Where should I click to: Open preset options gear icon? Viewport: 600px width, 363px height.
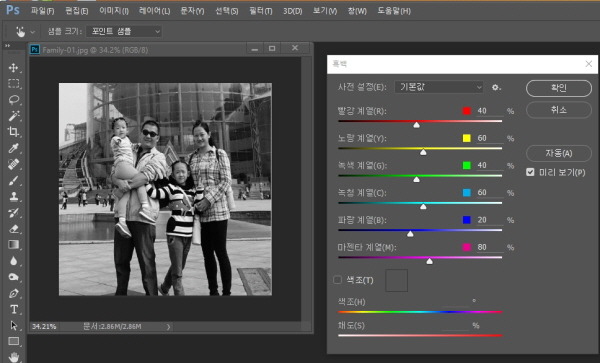(x=496, y=88)
